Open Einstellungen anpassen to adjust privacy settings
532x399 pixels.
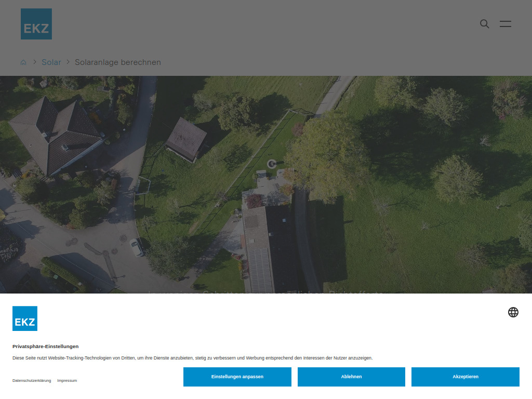pos(237,377)
